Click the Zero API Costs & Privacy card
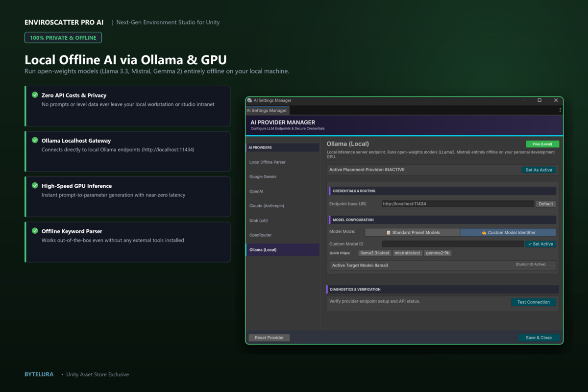 pyautogui.click(x=127, y=106)
